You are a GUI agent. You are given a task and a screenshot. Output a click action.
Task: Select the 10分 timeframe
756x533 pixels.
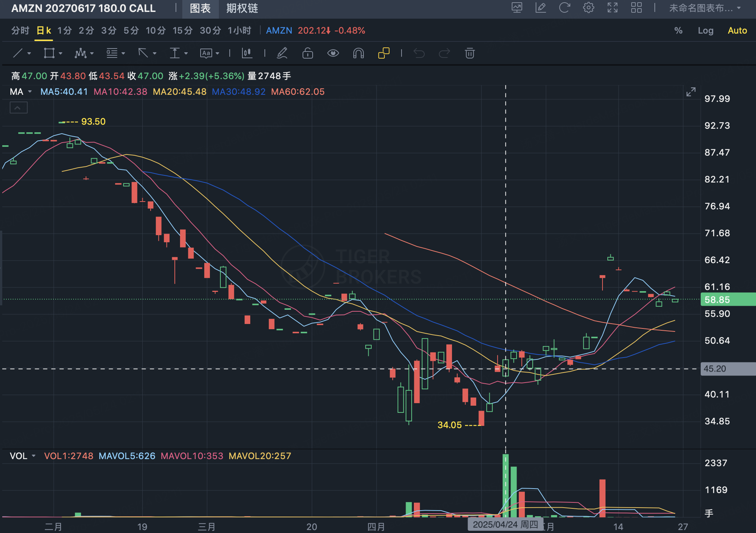click(156, 31)
